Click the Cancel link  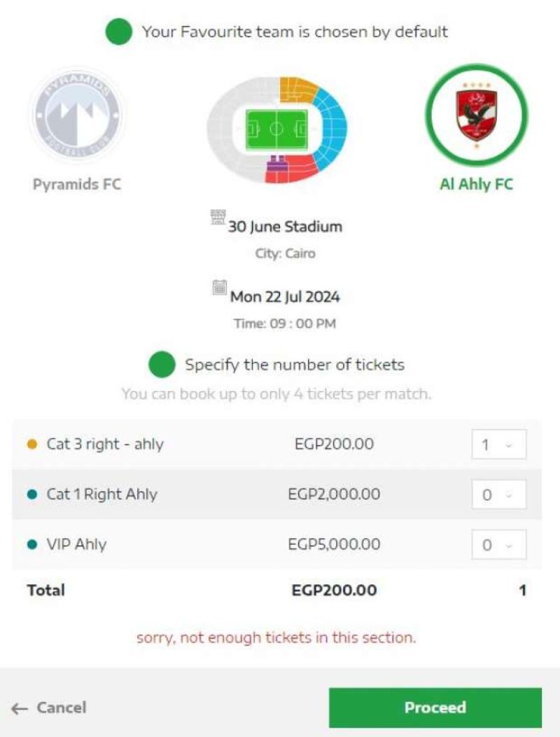click(x=62, y=708)
